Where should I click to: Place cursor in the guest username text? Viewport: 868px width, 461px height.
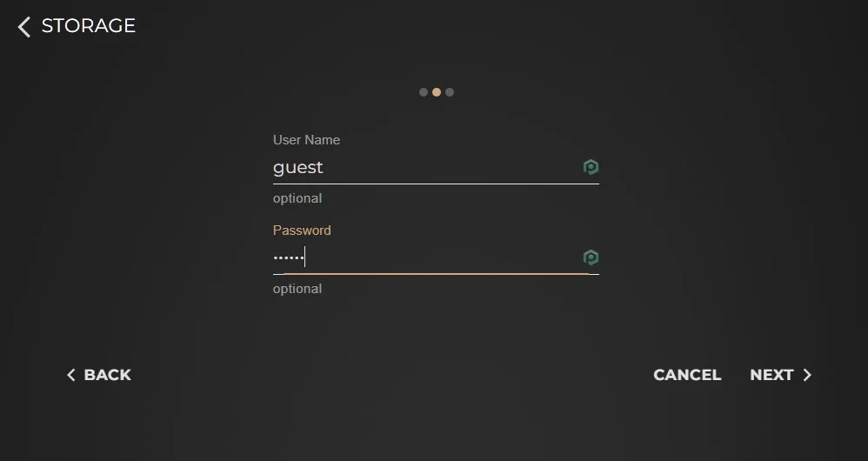click(x=297, y=168)
